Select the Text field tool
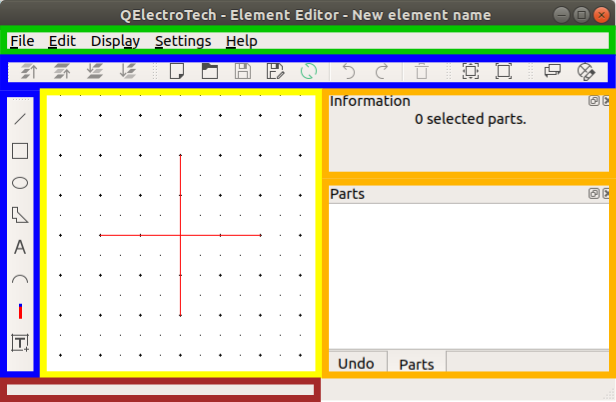Screen dimensions: 616x402 [x=19, y=343]
